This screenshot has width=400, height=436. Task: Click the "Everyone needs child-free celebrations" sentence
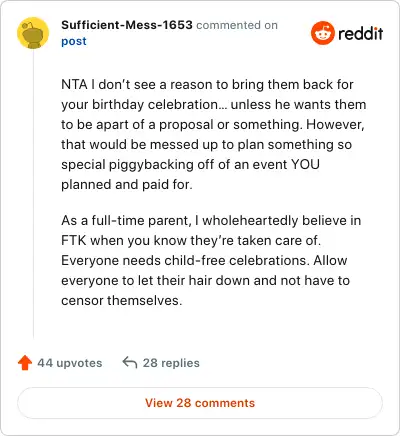pyautogui.click(x=185, y=260)
